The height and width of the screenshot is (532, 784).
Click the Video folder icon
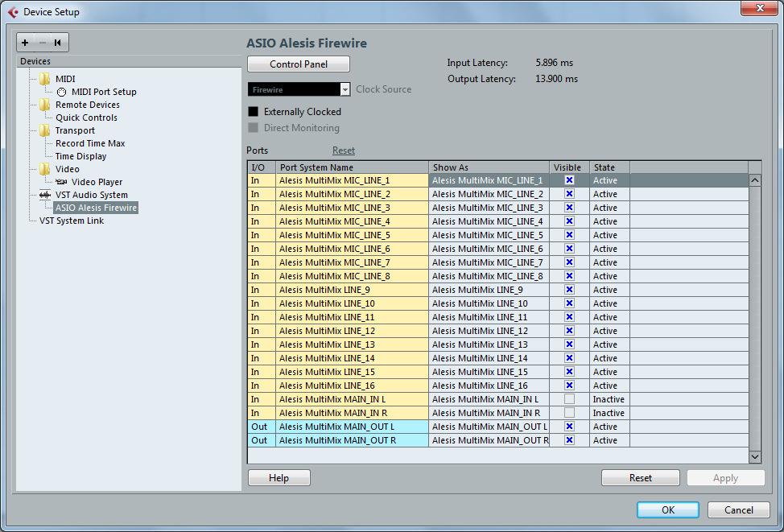pos(44,169)
